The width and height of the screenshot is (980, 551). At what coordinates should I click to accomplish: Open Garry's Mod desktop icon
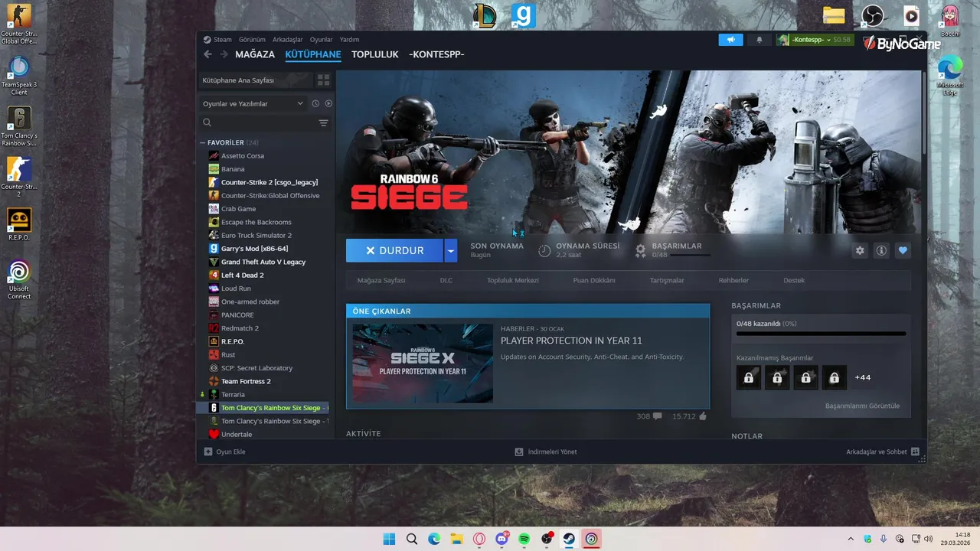coord(524,15)
